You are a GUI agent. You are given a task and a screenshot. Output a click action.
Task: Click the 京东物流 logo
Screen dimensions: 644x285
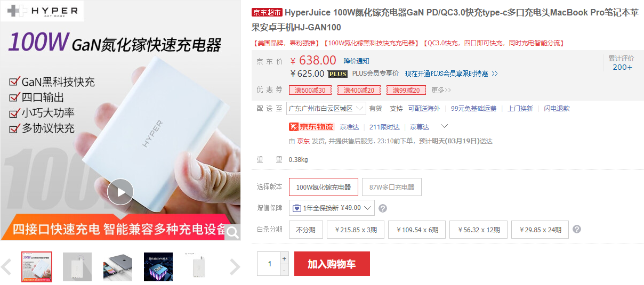click(x=311, y=127)
